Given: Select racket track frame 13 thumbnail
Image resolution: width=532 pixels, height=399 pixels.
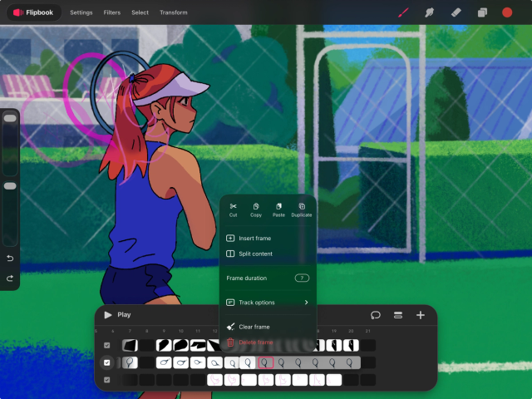Looking at the screenshot, I should 232,363.
